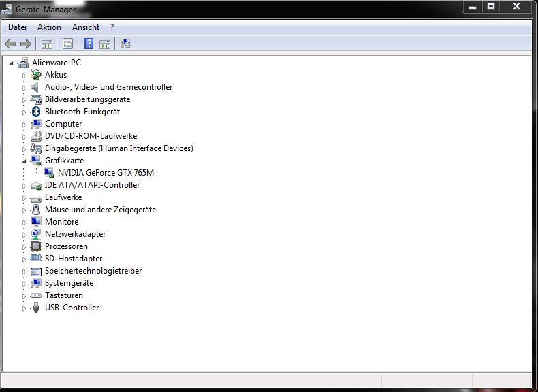This screenshot has width=538, height=392.
Task: Expand the Bluetooth-Funkgerät node
Action: pos(24,112)
